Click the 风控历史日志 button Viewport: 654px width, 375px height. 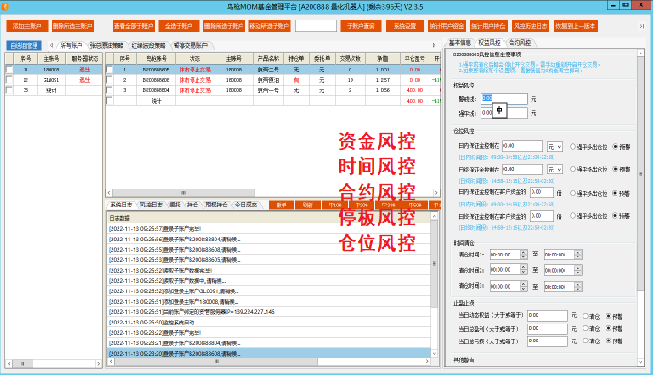point(531,26)
